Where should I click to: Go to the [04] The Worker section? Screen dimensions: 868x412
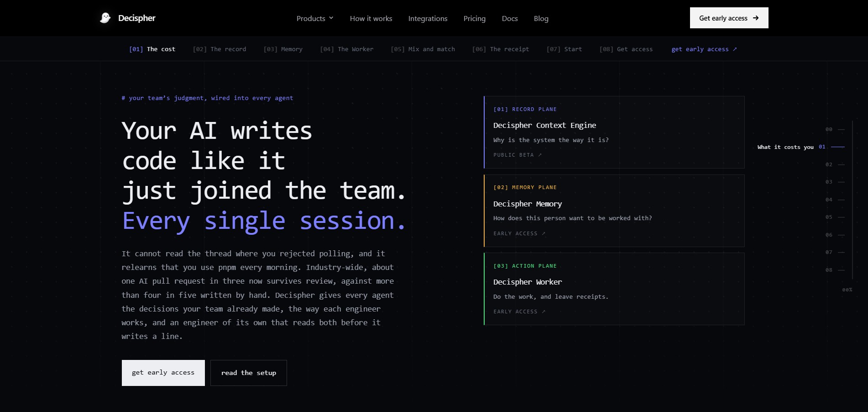point(346,49)
